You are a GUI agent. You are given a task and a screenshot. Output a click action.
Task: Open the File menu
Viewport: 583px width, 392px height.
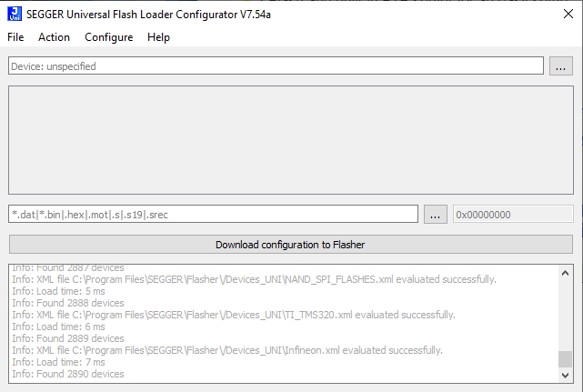pyautogui.click(x=15, y=37)
